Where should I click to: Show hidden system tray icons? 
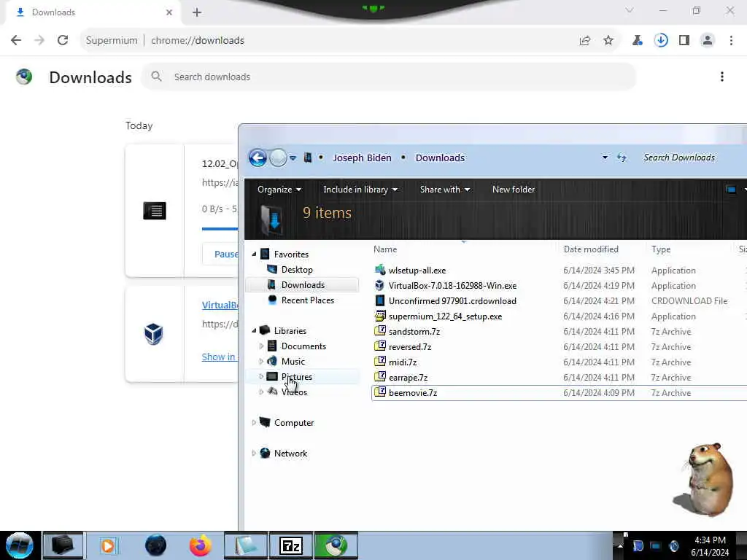(x=620, y=545)
